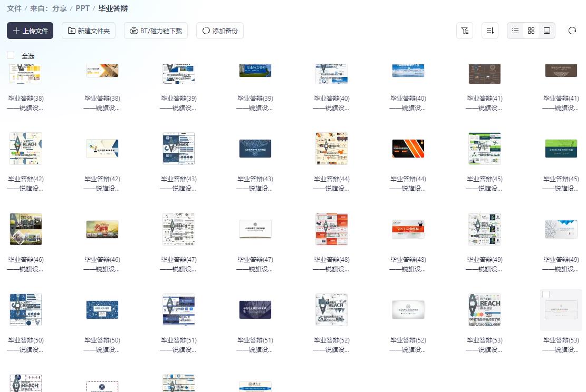Switch to grid icon view
The width and height of the screenshot is (586, 392).
[x=531, y=31]
